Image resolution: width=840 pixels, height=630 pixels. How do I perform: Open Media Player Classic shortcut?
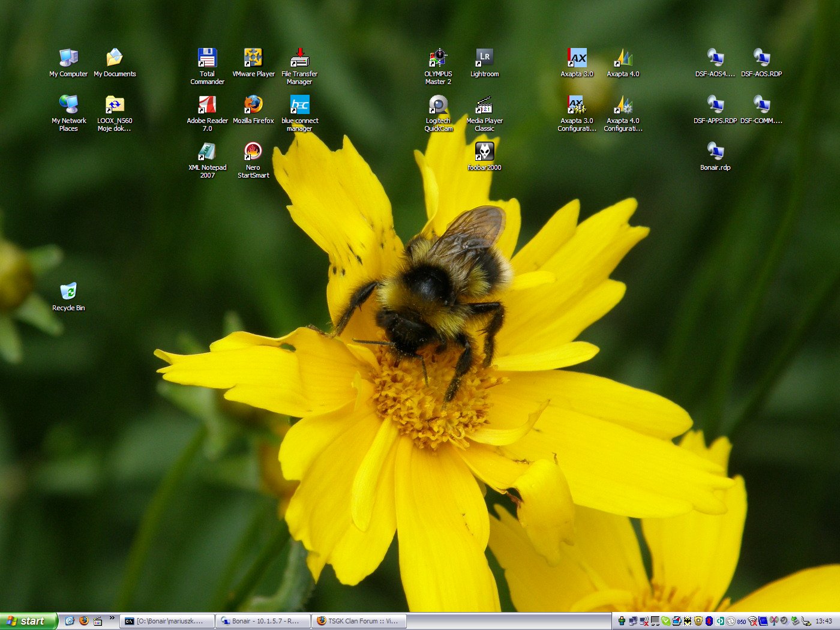(484, 105)
